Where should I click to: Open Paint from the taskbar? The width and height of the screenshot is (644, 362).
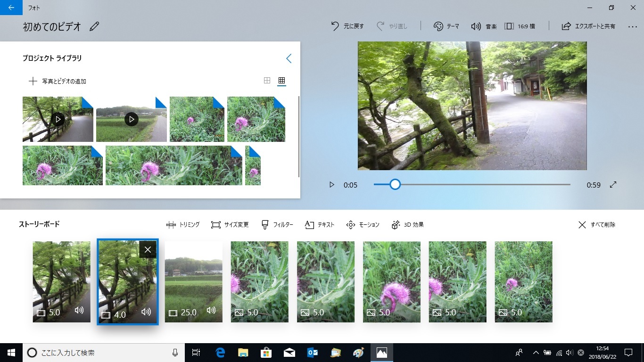click(x=359, y=353)
